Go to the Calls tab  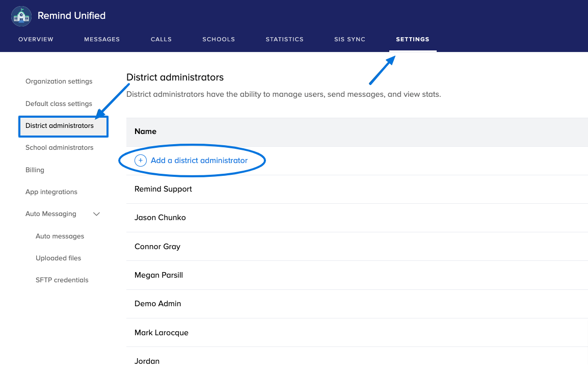(x=161, y=39)
